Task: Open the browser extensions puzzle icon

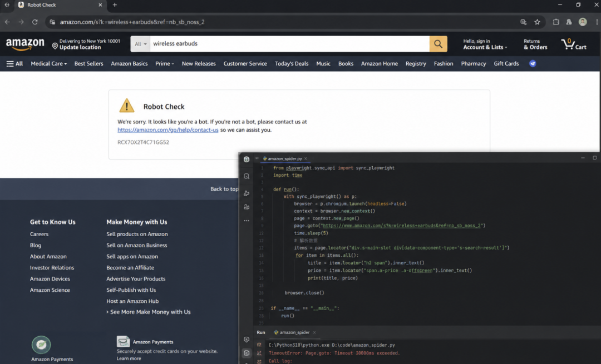Action: point(556,22)
